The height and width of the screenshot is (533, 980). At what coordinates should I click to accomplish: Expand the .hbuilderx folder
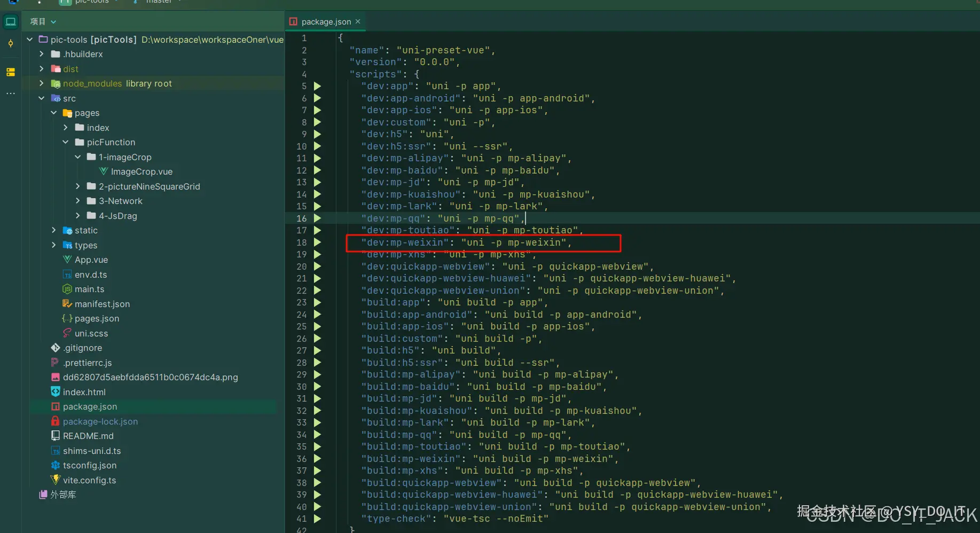click(42, 54)
